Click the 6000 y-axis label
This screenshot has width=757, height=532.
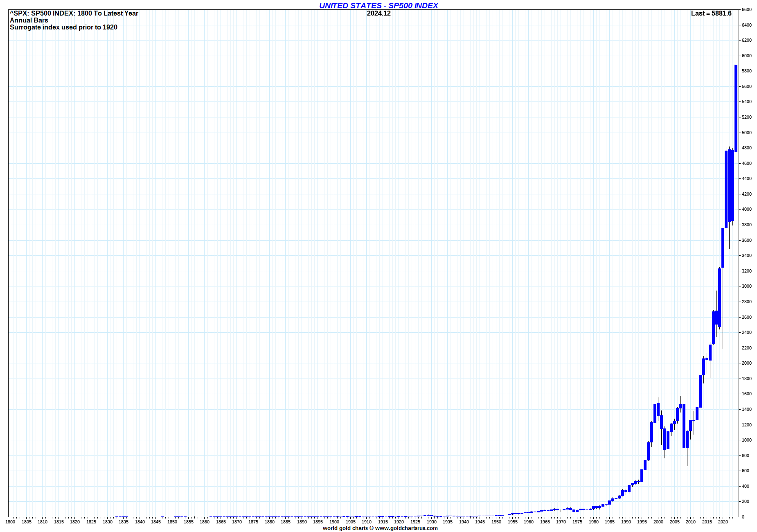point(747,56)
